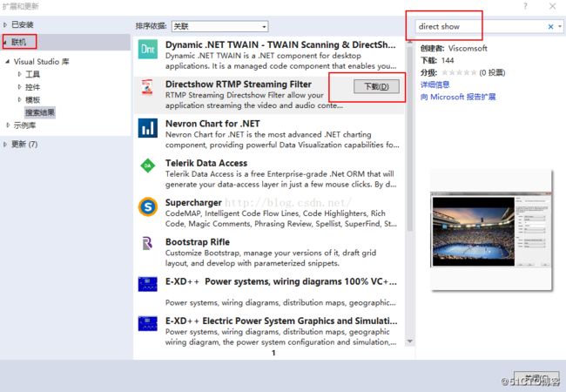Screen dimensions: 566x392
Task: Click the page number 1 below results
Action: point(273,353)
